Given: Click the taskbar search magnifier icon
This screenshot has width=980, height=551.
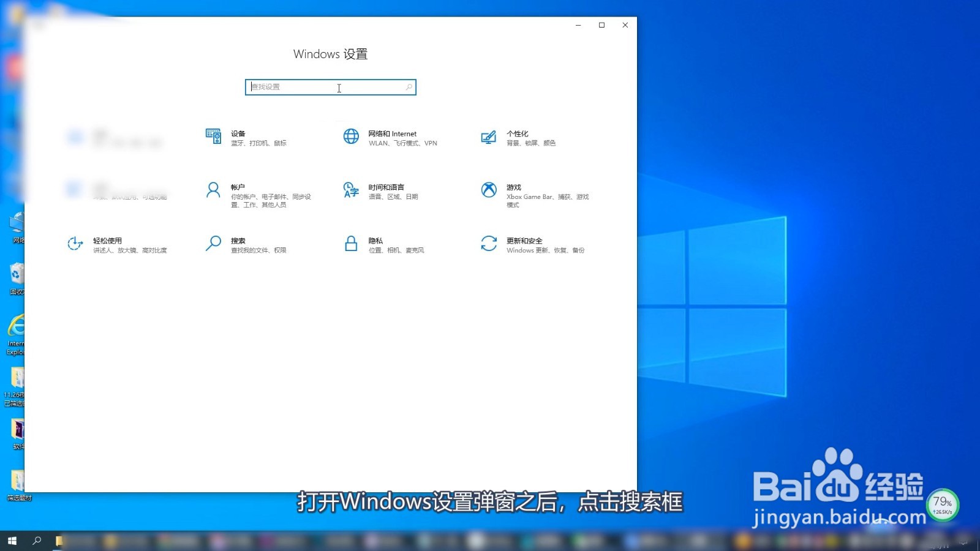Looking at the screenshot, I should pyautogui.click(x=37, y=541).
